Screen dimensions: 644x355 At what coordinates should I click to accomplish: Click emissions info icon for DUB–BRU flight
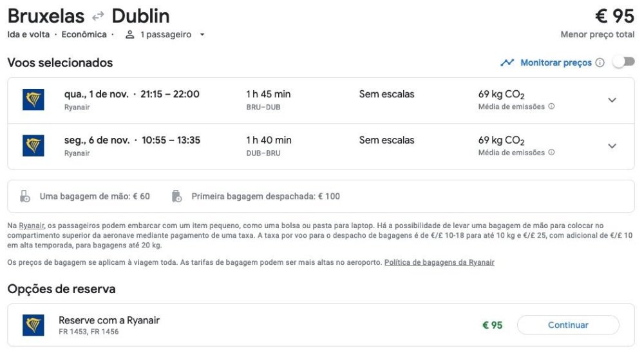[x=551, y=153]
